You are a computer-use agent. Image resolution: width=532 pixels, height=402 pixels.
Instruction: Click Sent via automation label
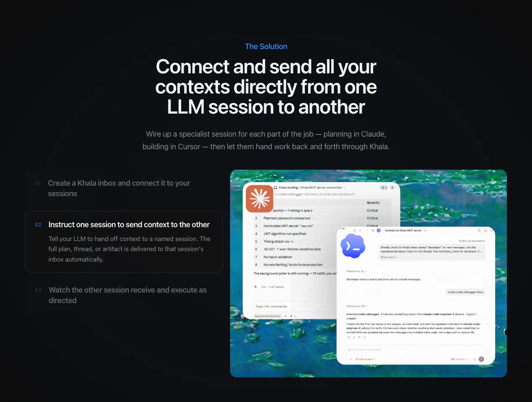472,241
